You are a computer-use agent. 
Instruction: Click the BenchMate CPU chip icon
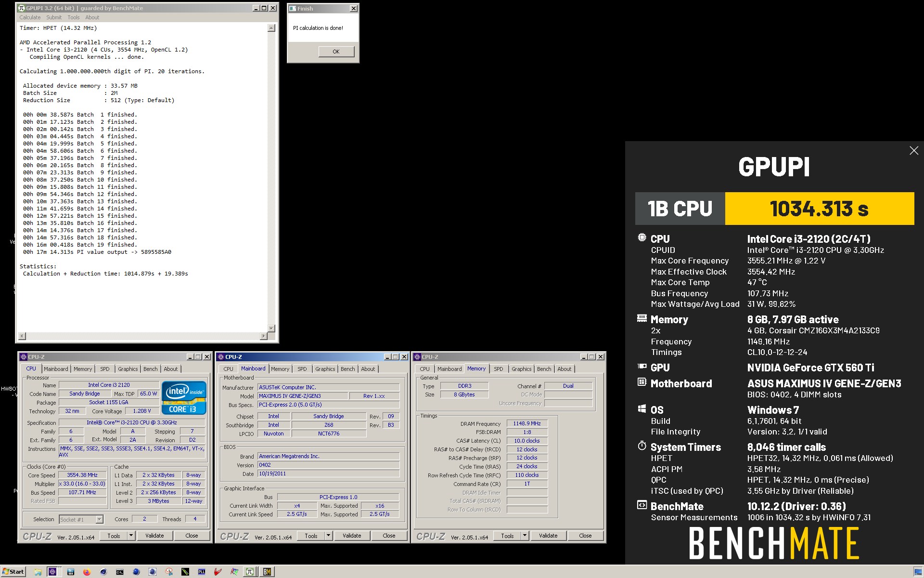click(642, 237)
